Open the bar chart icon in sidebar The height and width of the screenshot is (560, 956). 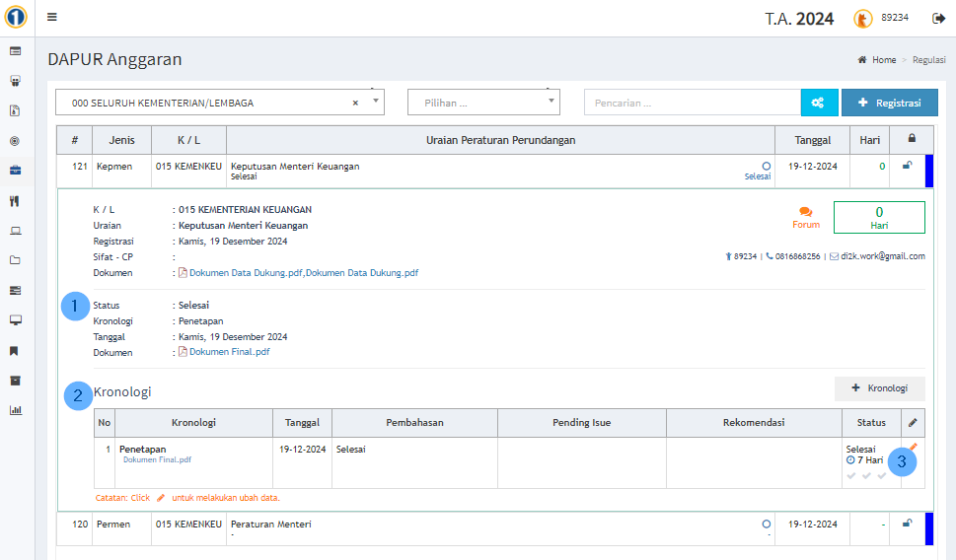click(15, 410)
